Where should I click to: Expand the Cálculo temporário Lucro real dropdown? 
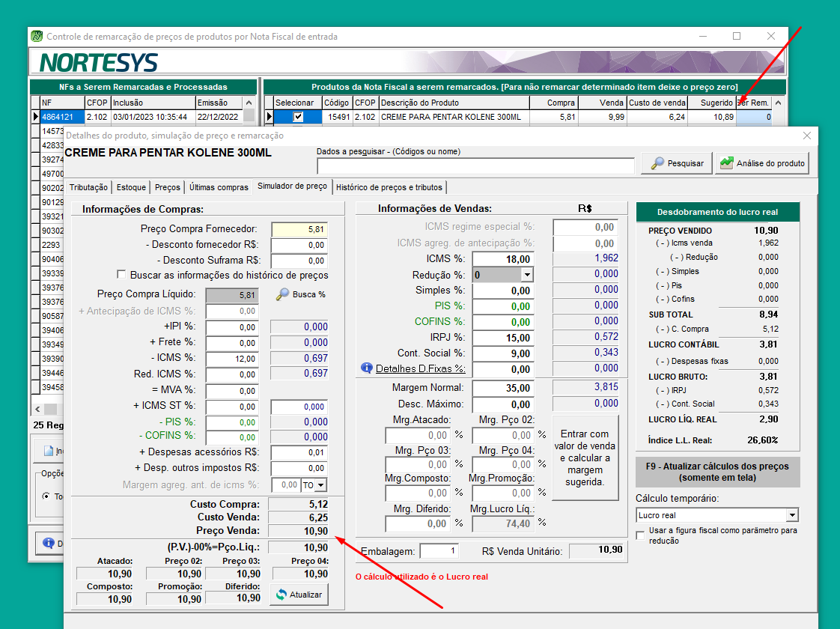(x=792, y=515)
